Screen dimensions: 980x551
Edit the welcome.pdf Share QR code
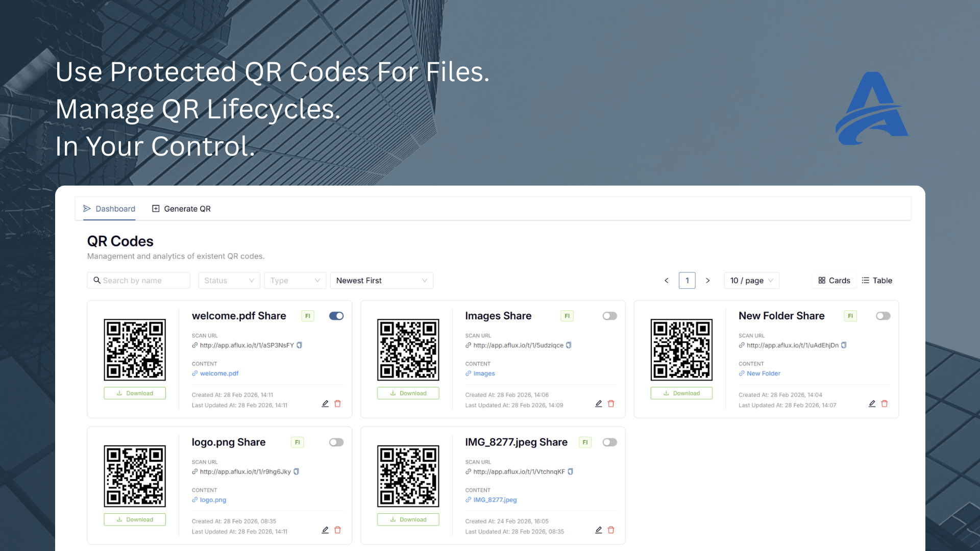[325, 404]
